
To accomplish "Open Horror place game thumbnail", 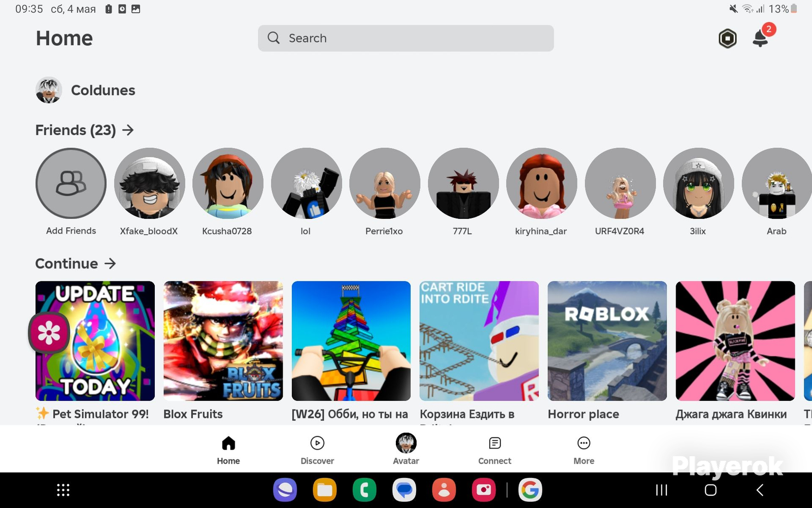I will coord(607,341).
